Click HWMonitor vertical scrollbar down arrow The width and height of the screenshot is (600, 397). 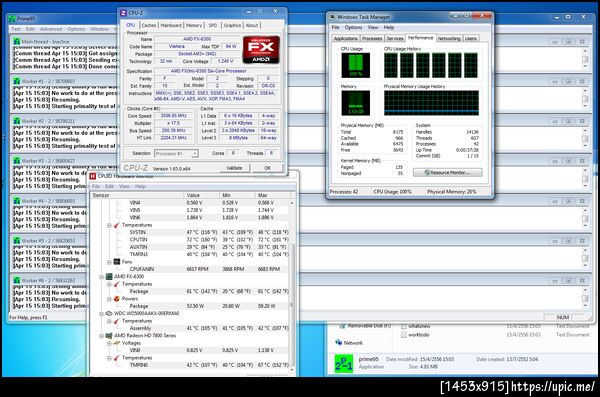pyautogui.click(x=292, y=370)
